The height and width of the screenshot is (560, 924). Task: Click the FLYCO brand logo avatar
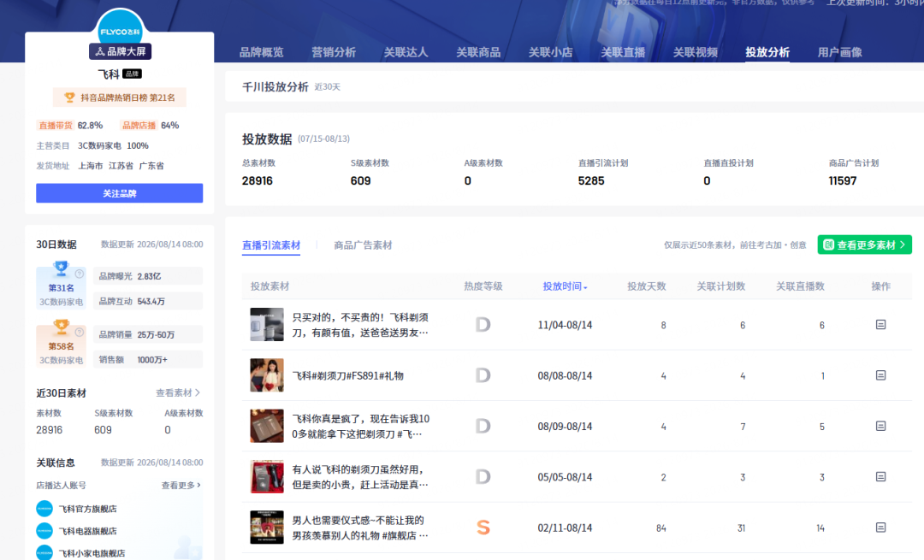click(120, 28)
